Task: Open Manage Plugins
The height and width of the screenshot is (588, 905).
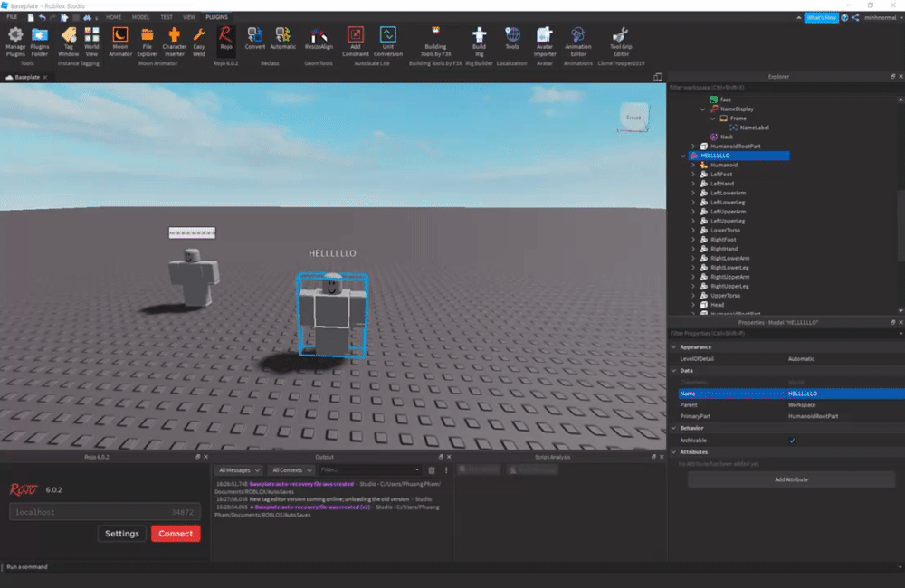Action: 15,42
